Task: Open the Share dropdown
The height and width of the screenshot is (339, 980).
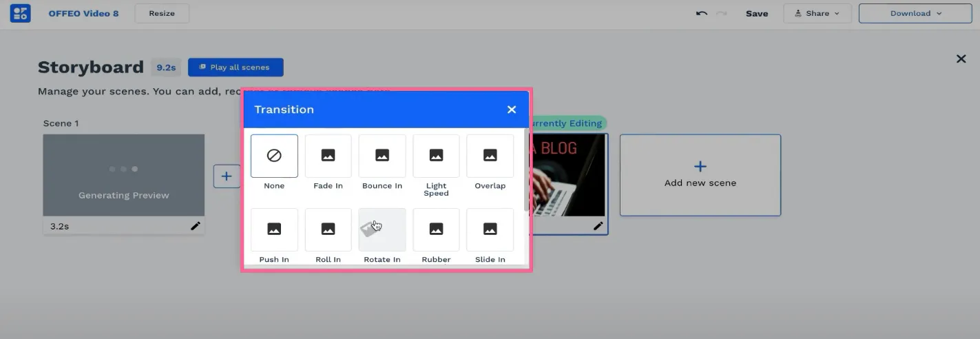Action: click(817, 13)
